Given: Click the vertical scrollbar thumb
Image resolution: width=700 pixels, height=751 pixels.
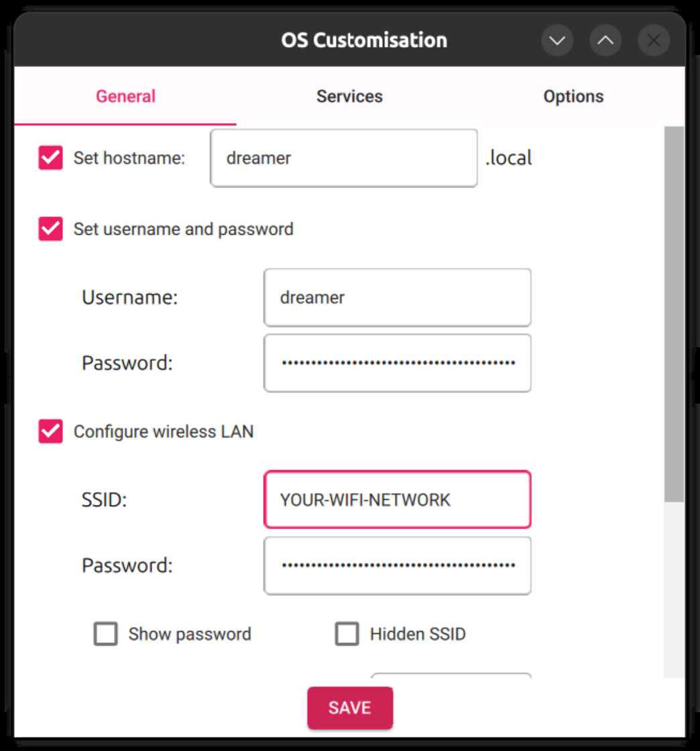Looking at the screenshot, I should coord(675,314).
